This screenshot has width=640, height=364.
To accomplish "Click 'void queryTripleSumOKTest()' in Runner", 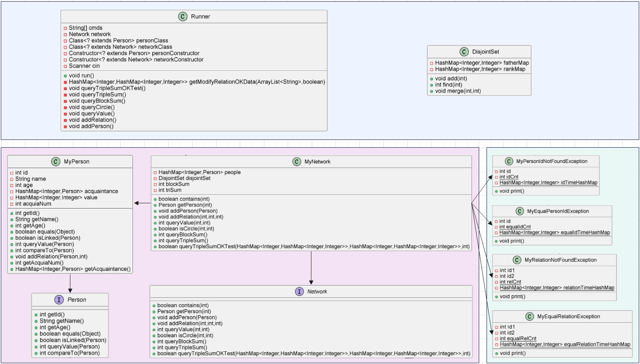I will [x=107, y=88].
